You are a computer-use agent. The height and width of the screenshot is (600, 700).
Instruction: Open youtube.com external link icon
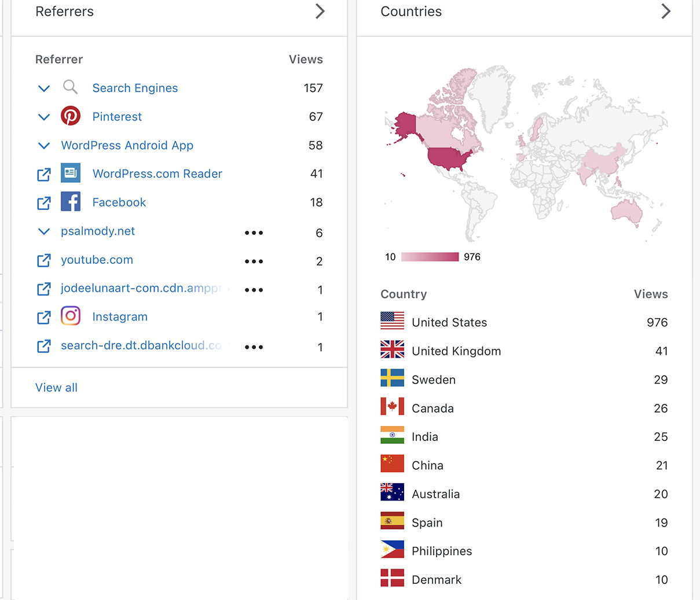click(x=44, y=260)
